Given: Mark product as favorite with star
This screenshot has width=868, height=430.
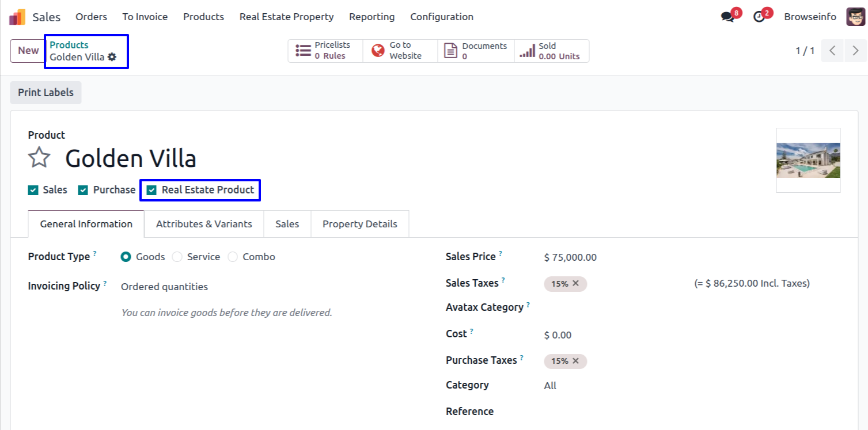Looking at the screenshot, I should click(x=39, y=158).
